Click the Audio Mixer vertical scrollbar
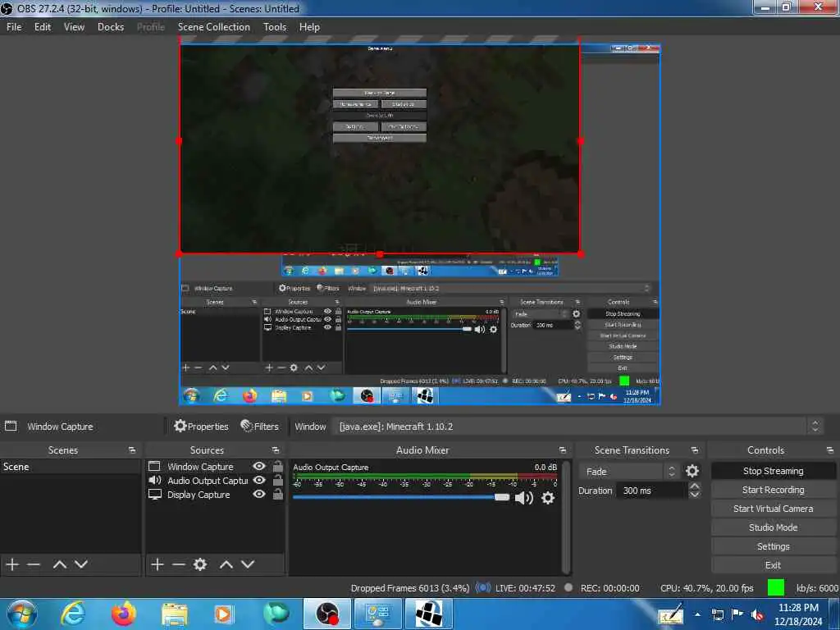The width and height of the screenshot is (840, 630). [x=566, y=517]
